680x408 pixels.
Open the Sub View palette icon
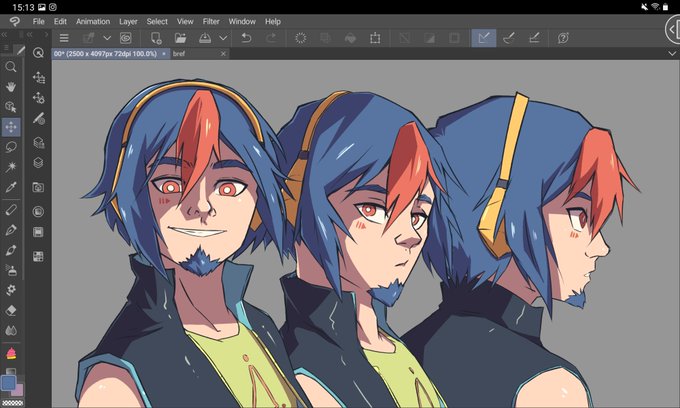tap(38, 256)
